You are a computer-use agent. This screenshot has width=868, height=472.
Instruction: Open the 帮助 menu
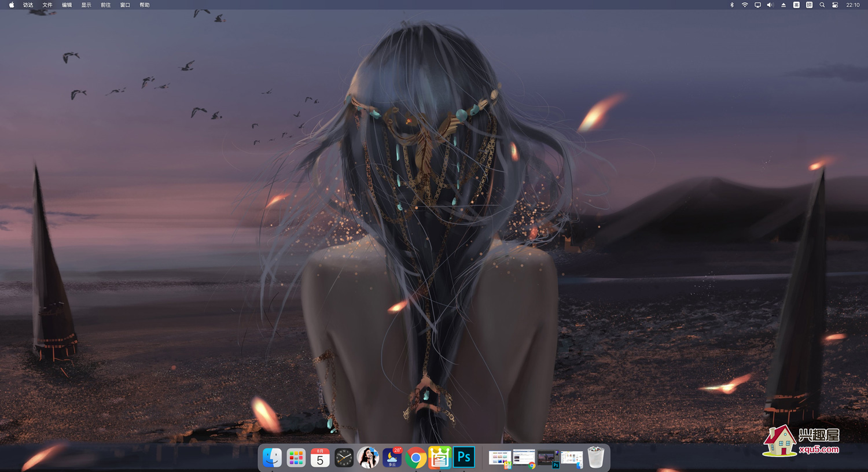tap(145, 5)
